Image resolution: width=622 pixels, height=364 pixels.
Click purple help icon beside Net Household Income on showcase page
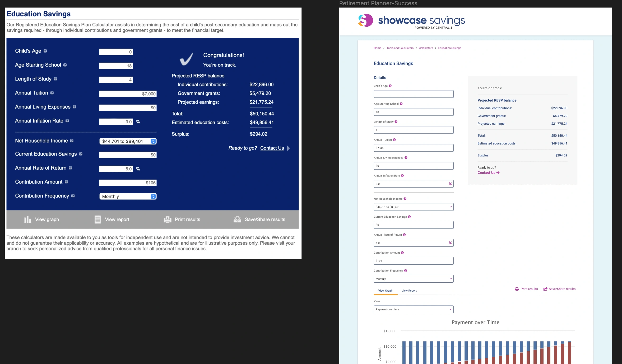(405, 199)
